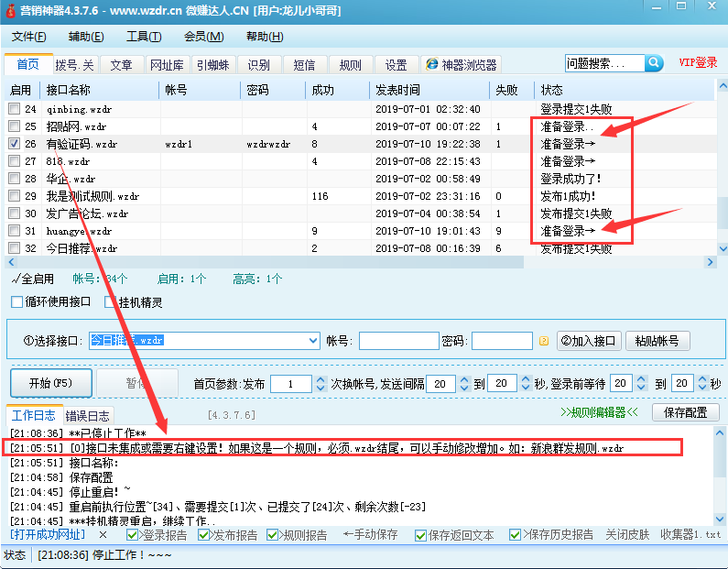Uncheck the 发布报告 option
Image resolution: width=728 pixels, height=569 pixels.
pos(203,535)
